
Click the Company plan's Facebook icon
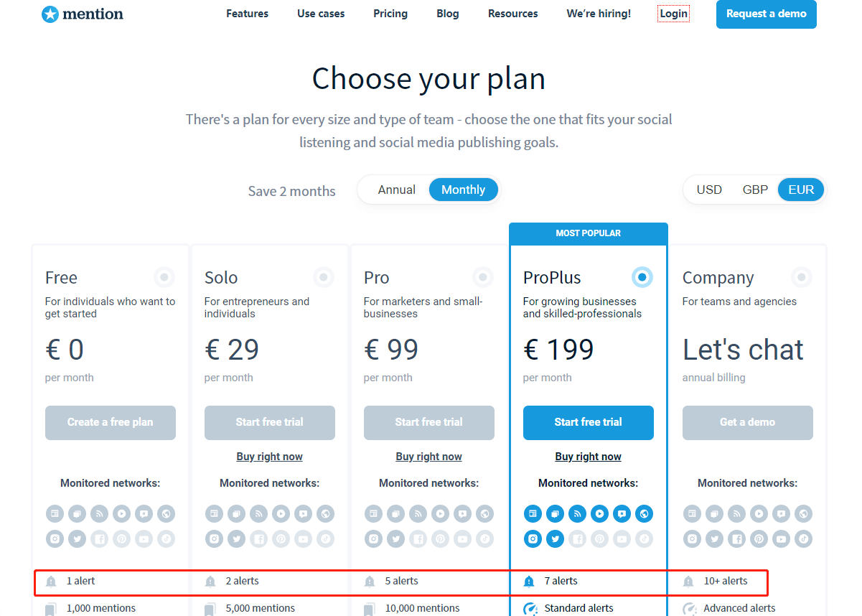tap(736, 538)
